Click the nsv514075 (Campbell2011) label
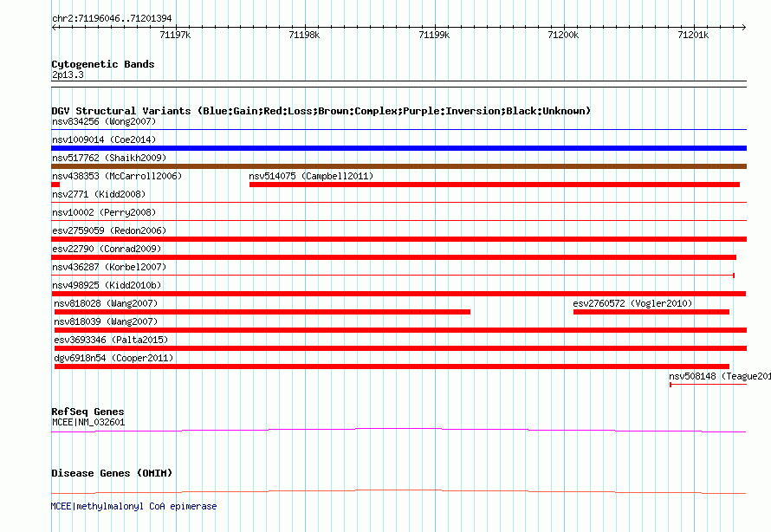 (x=310, y=176)
